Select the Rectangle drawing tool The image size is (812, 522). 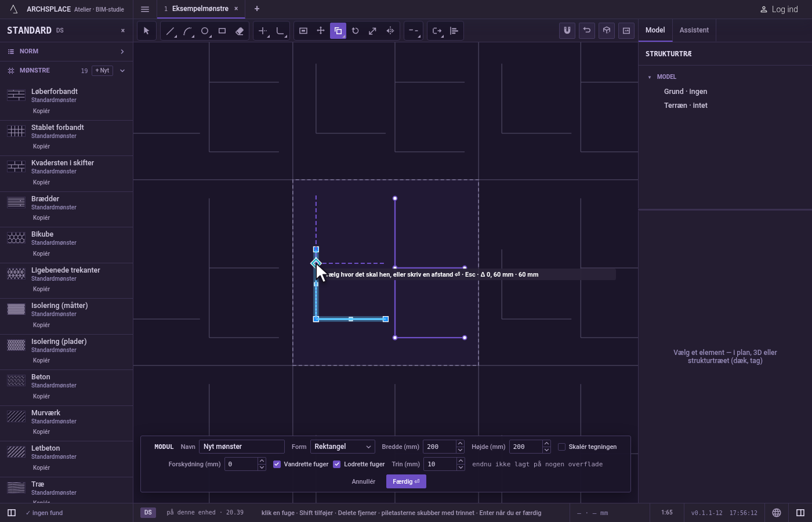(222, 31)
